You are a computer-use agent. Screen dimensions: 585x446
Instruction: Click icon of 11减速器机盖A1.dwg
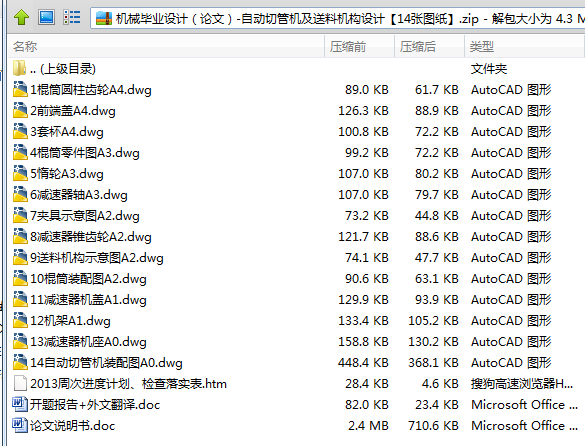click(20, 299)
